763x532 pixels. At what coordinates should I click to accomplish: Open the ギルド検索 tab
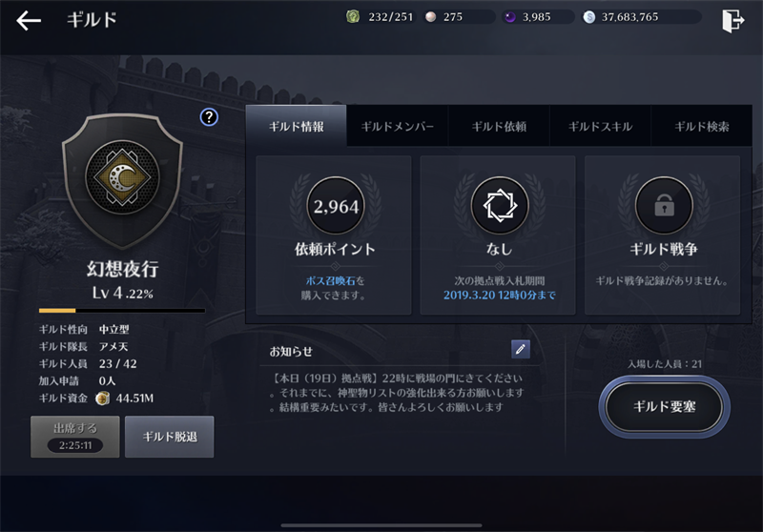coord(702,127)
